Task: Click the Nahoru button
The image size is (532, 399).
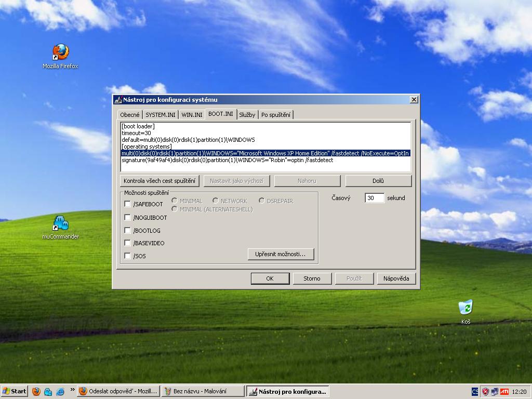Action: [307, 181]
